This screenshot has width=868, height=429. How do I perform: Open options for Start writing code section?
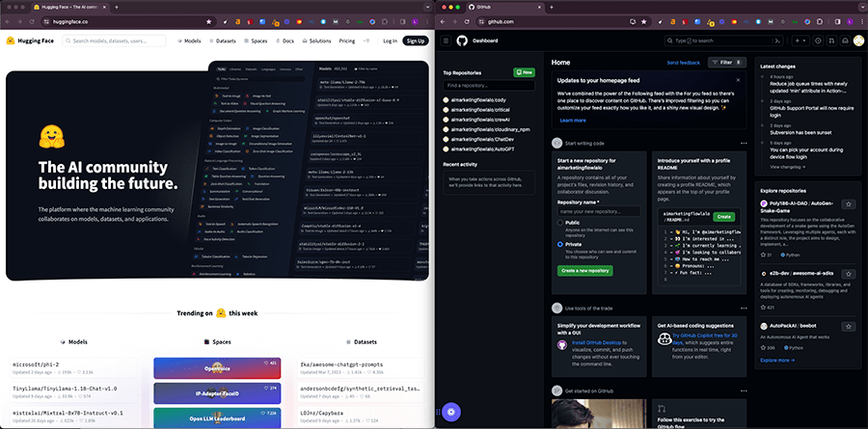pyautogui.click(x=744, y=144)
